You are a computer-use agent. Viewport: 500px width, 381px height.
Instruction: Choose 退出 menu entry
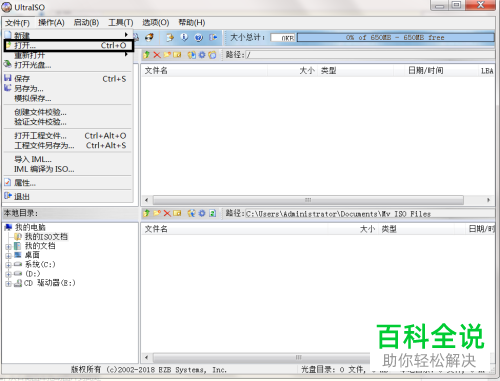click(68, 196)
